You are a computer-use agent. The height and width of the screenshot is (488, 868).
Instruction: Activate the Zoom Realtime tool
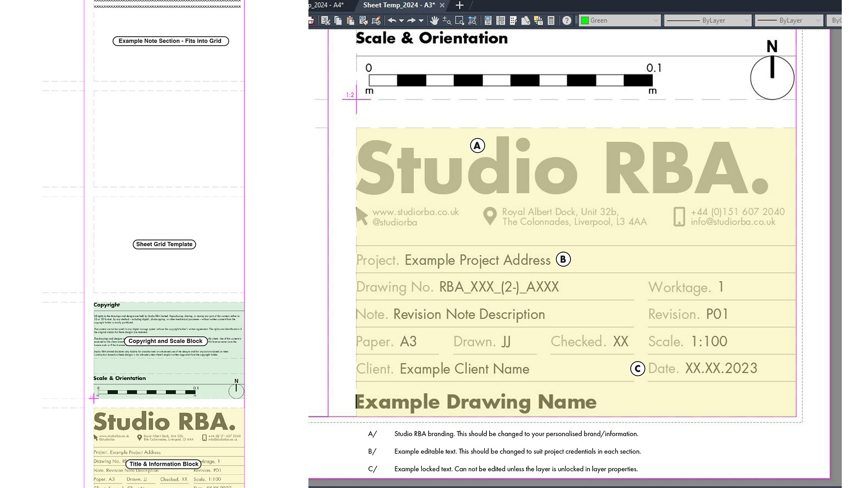pos(447,21)
